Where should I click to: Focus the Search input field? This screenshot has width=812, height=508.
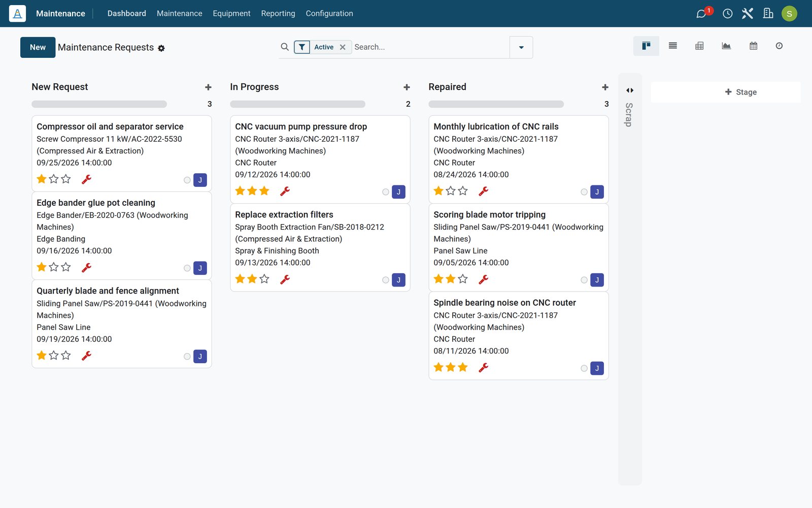[430, 47]
